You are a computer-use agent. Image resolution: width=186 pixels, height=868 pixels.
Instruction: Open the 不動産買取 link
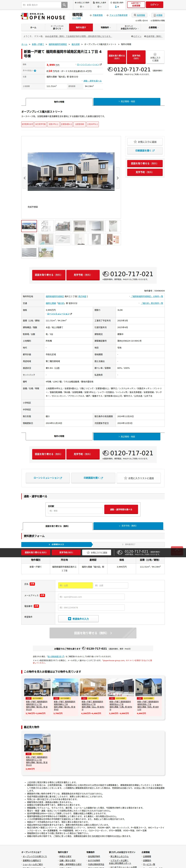click(97, 15)
